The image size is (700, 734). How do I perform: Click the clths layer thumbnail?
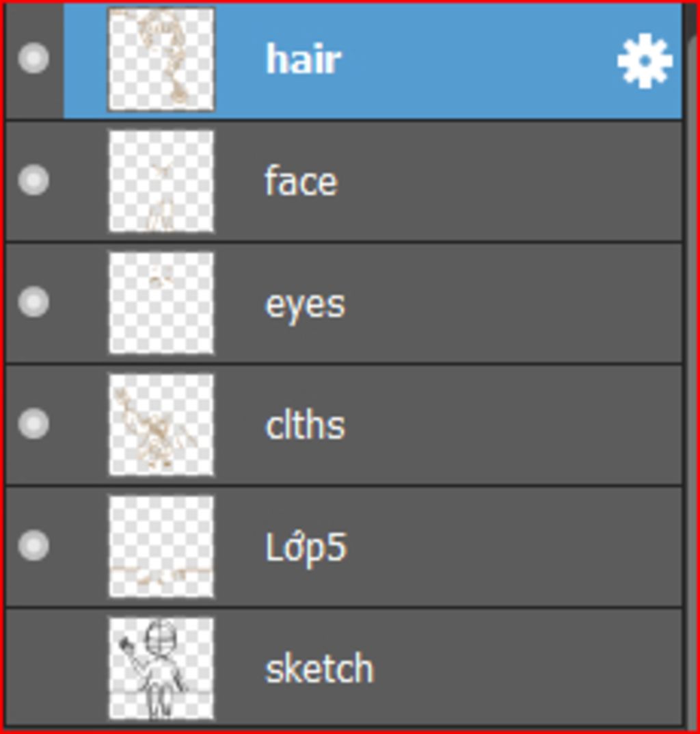[161, 424]
